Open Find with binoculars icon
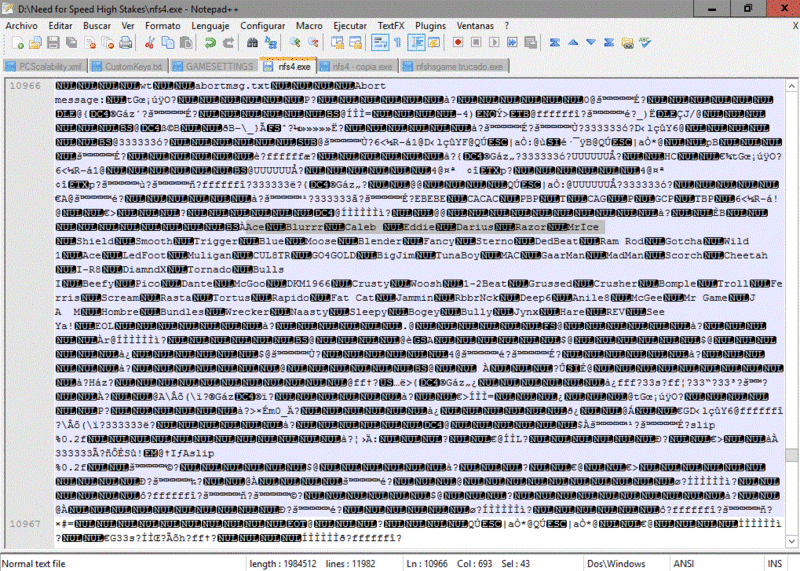The height and width of the screenshot is (571, 800). tap(252, 43)
